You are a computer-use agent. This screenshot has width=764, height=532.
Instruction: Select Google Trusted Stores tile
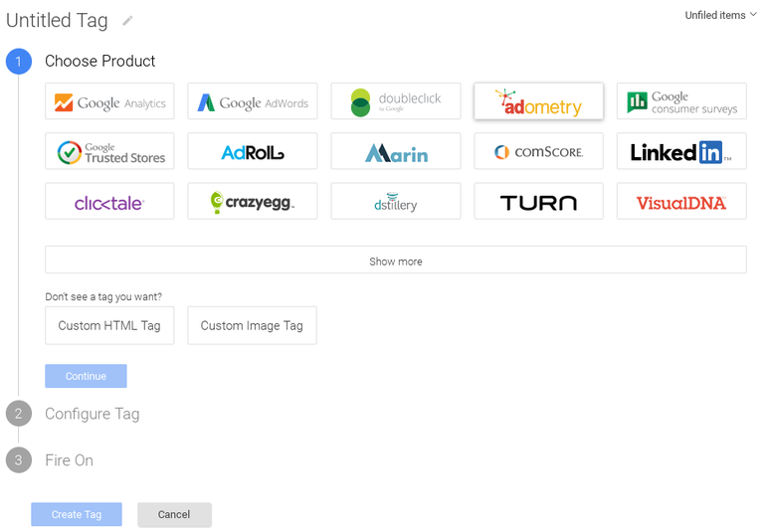coord(109,151)
